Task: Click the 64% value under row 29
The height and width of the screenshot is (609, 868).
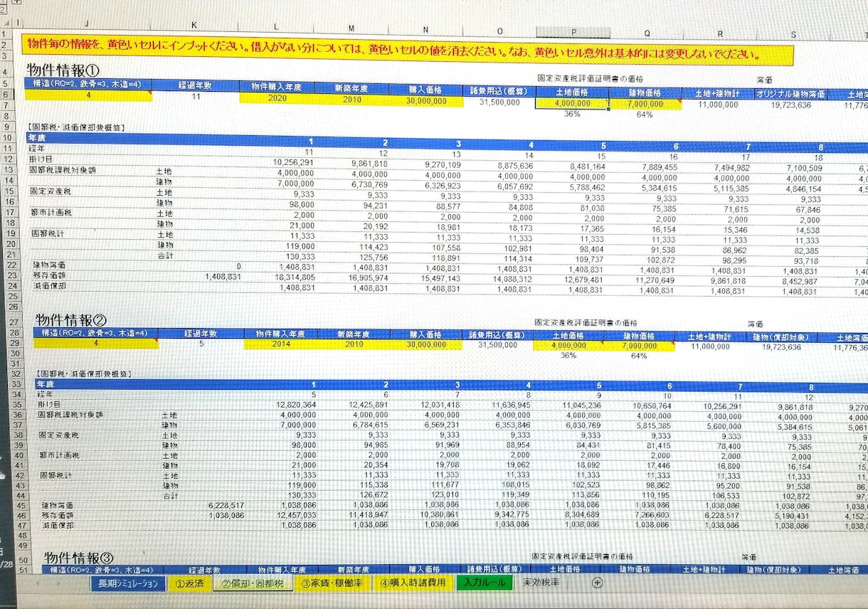Action: (639, 356)
